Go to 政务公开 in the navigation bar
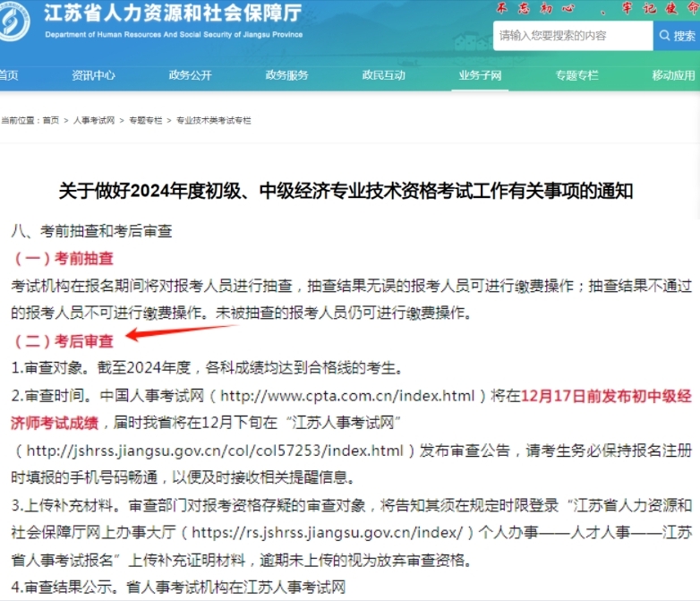The height and width of the screenshot is (601, 700). point(190,75)
